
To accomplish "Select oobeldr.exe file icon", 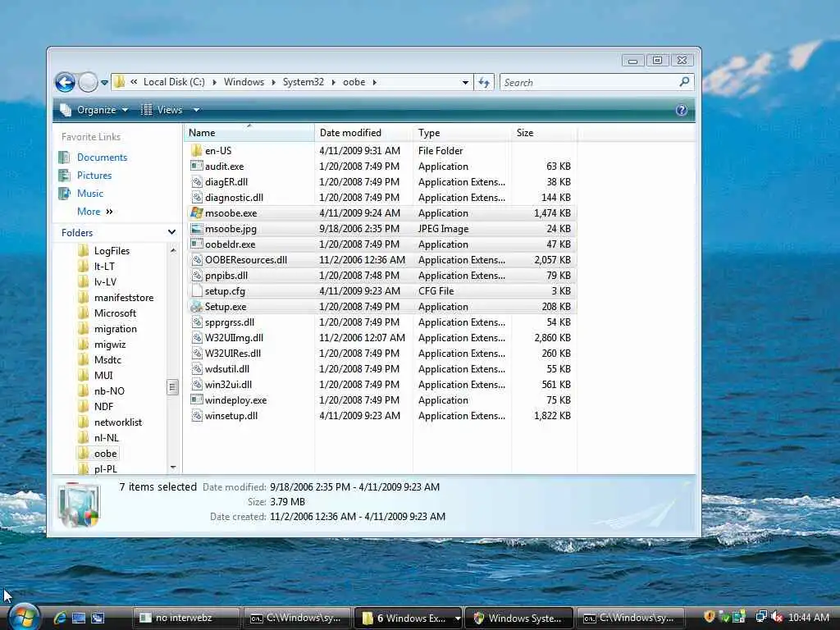I will (x=197, y=244).
